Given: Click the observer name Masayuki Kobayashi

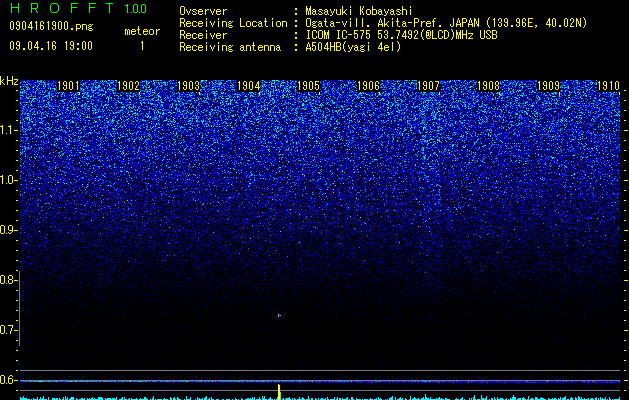Looking at the screenshot, I should [358, 11].
